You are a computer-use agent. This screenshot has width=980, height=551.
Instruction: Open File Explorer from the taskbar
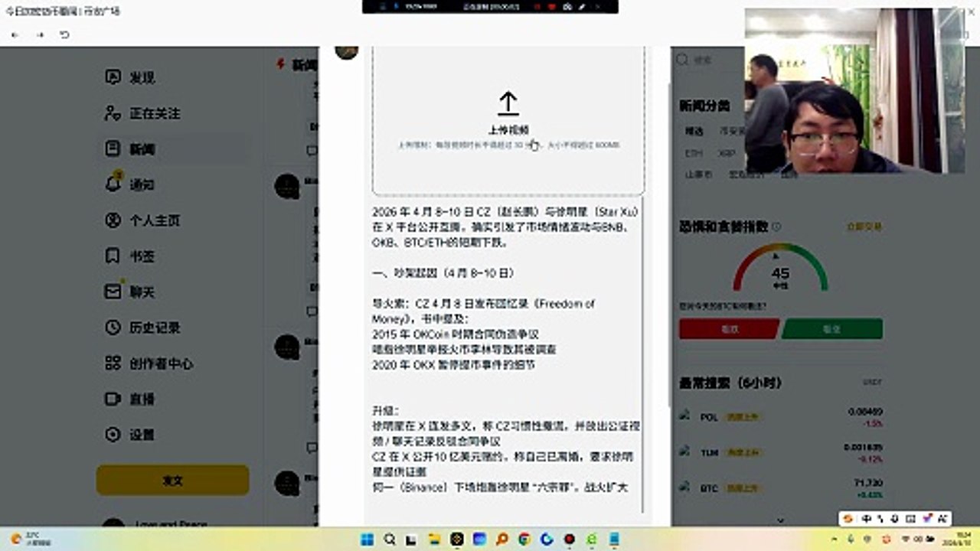click(434, 539)
